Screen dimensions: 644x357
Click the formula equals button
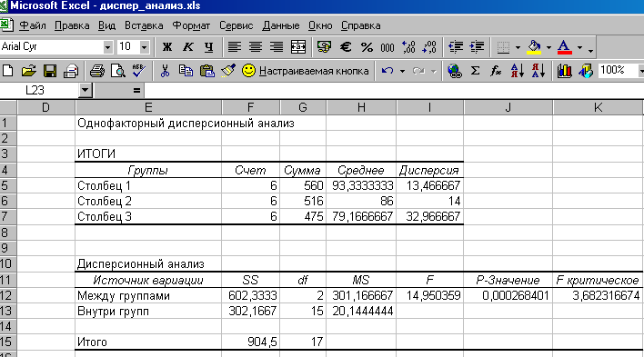tap(136, 90)
